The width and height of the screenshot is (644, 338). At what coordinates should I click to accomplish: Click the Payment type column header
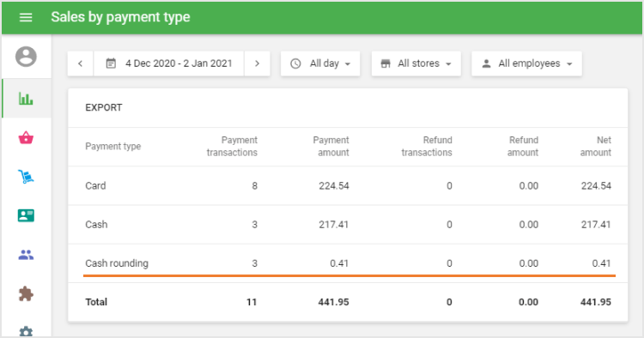pos(113,147)
